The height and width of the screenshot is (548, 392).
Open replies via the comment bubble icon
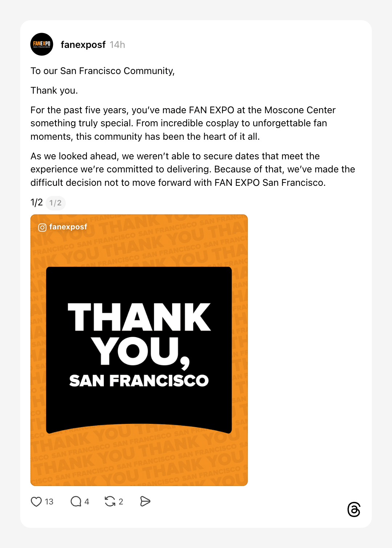pos(76,502)
